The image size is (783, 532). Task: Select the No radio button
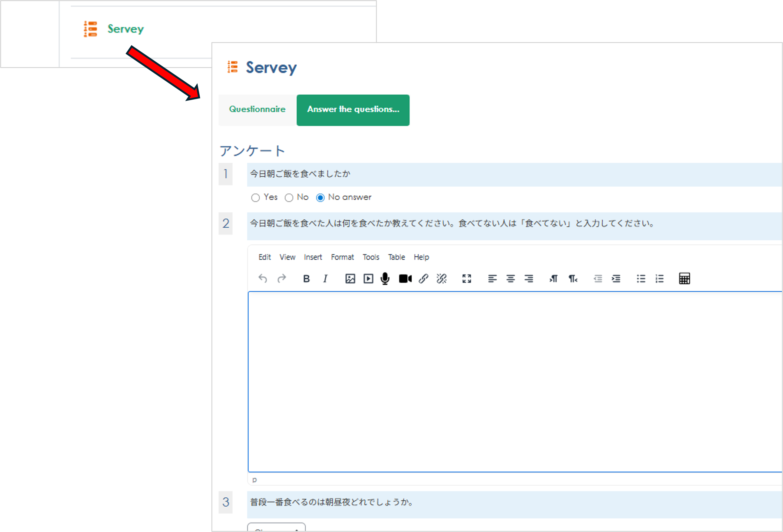pyautogui.click(x=289, y=198)
